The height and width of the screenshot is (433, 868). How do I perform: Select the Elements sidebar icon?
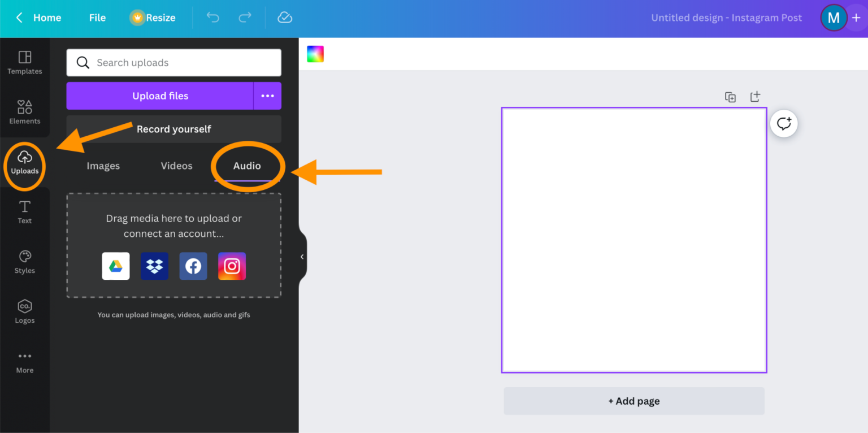24,112
